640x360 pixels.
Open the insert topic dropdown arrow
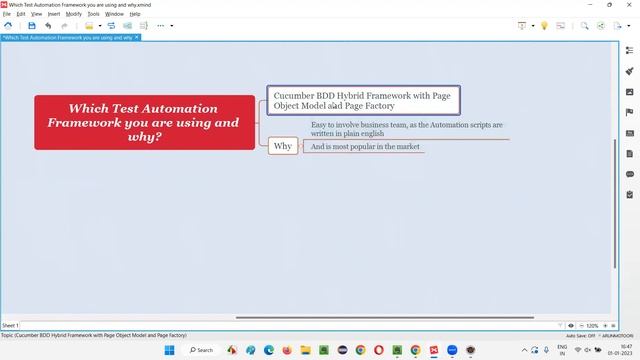pyautogui.click(x=100, y=26)
